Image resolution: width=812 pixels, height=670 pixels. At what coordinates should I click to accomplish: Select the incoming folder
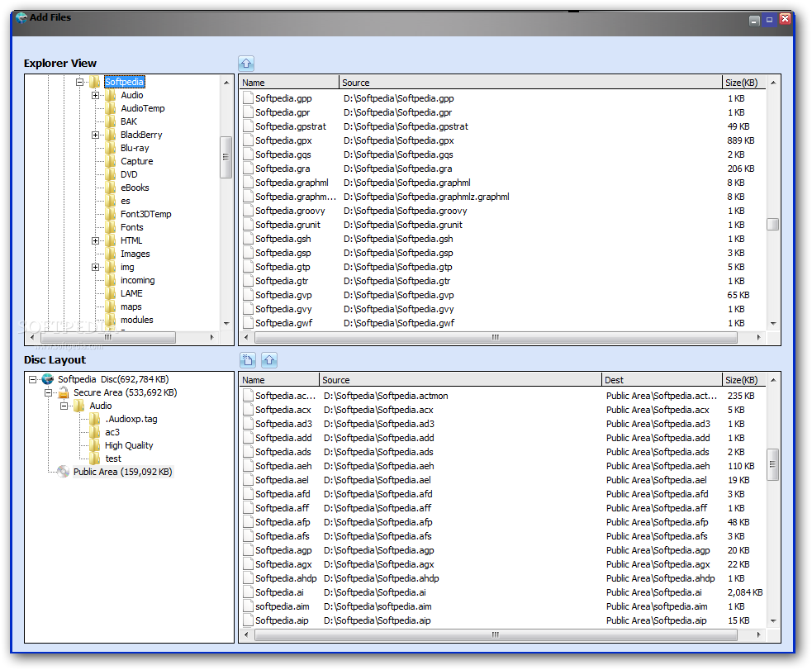pyautogui.click(x=137, y=280)
